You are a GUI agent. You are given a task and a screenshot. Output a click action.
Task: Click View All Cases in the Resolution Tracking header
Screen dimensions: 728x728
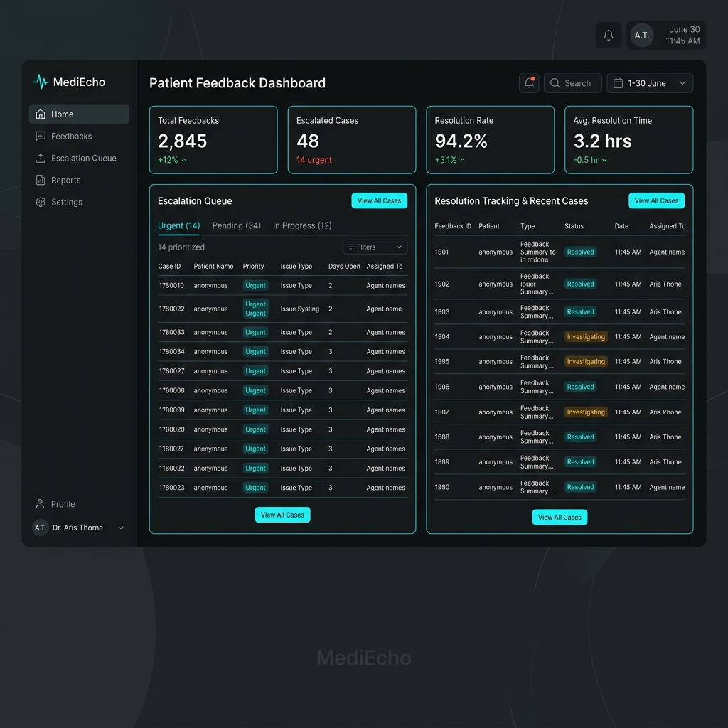click(x=656, y=200)
